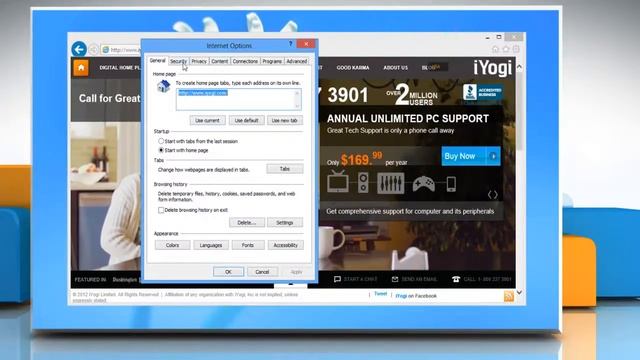Click the Languages button
This screenshot has height=360, width=640.
tap(211, 245)
